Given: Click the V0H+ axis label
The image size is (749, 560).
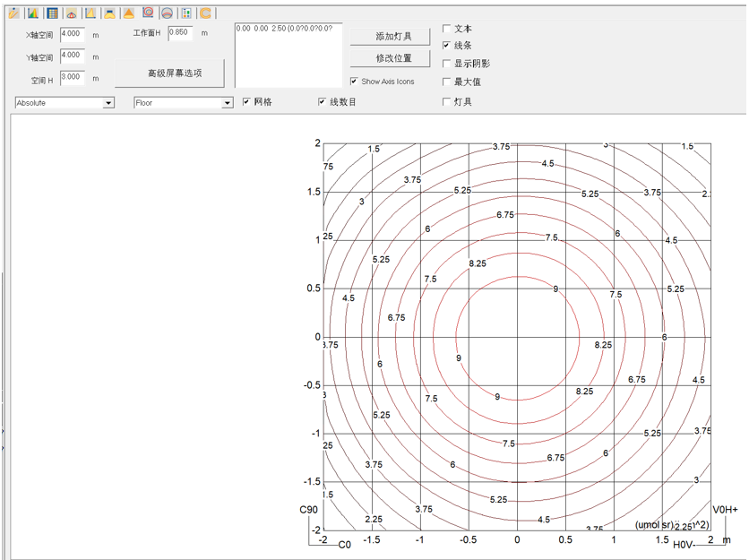Looking at the screenshot, I should point(725,510).
